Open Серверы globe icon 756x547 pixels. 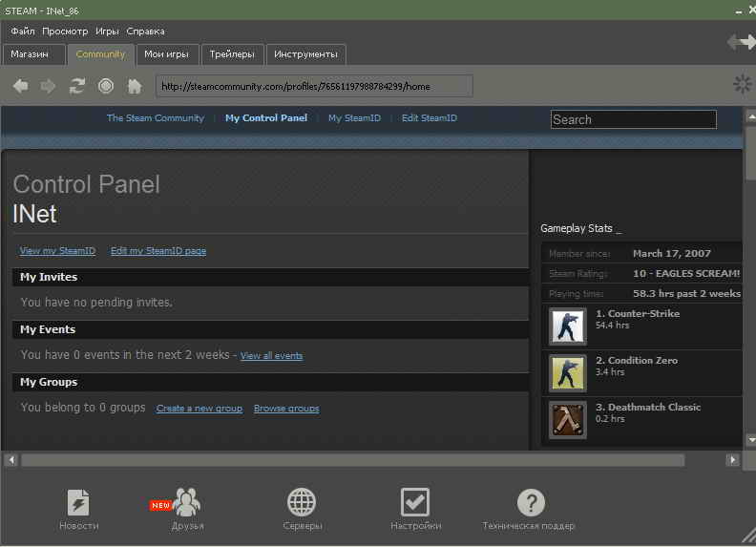[302, 502]
